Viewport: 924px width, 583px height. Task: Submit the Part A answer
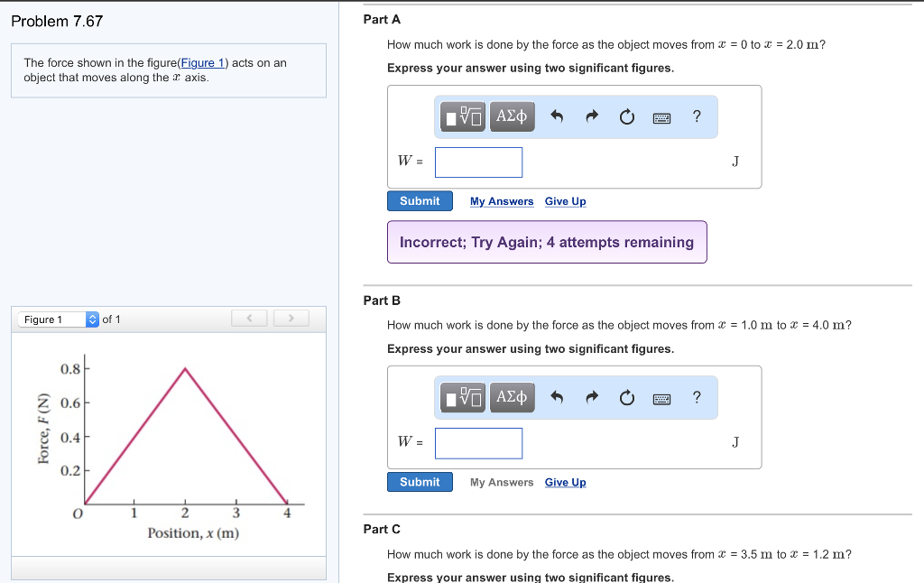tap(420, 201)
